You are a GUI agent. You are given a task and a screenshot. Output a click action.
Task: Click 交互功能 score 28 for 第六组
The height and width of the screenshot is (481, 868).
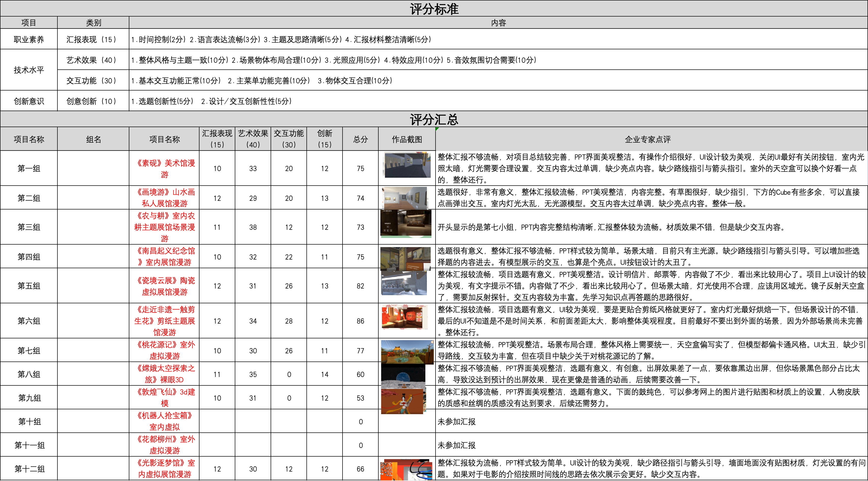(x=289, y=321)
